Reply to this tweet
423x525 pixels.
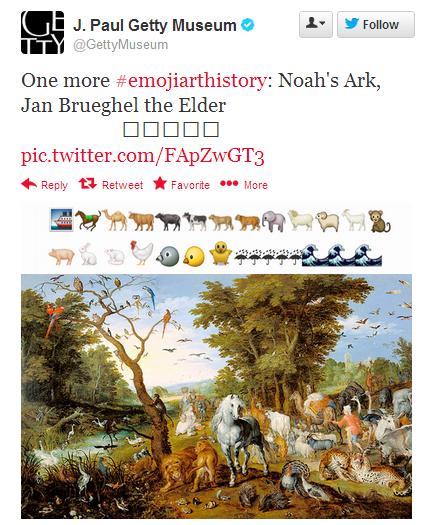[44, 184]
